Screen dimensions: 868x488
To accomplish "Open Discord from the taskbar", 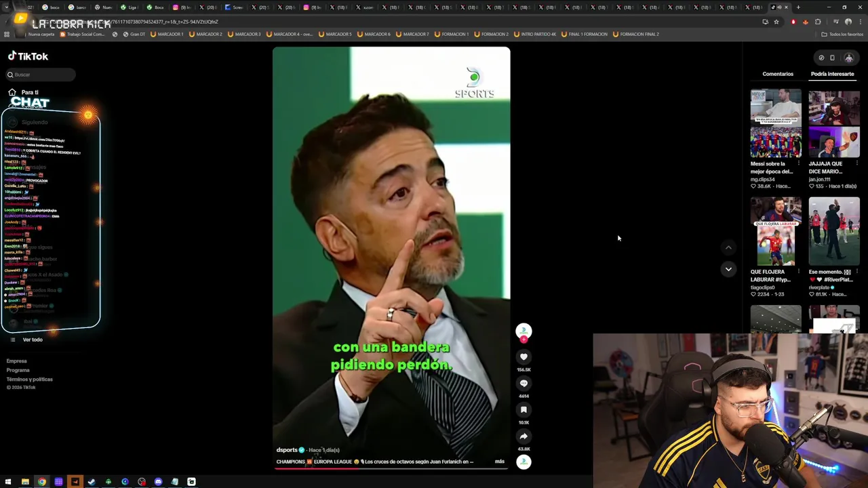I will tap(158, 482).
